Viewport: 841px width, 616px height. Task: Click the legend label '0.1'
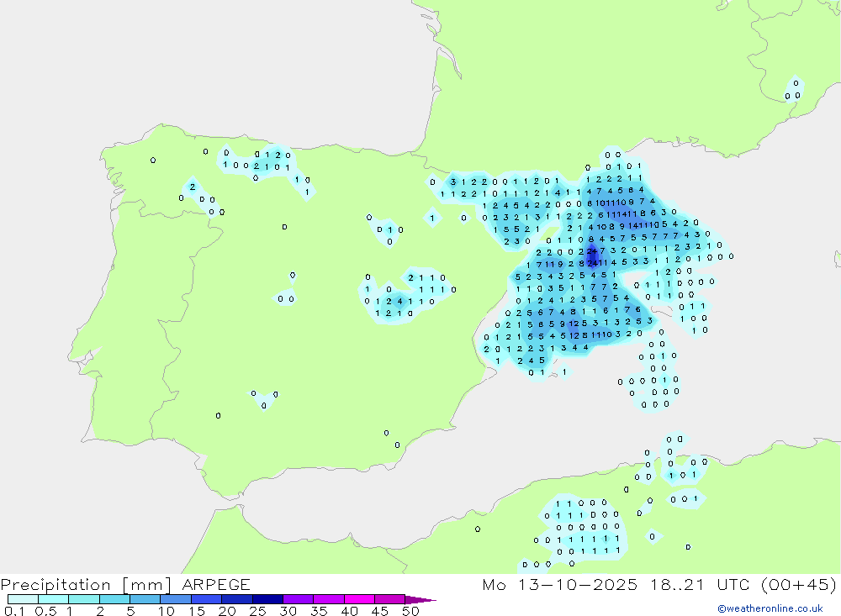click(14, 611)
